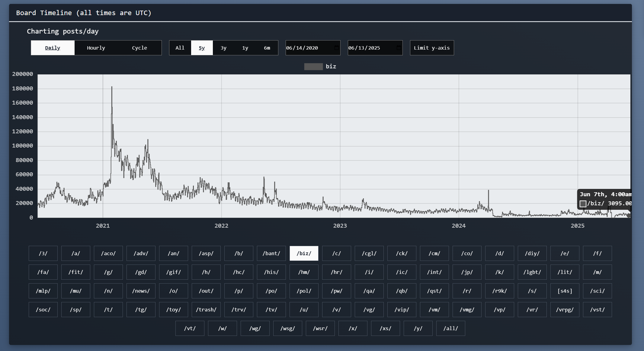Screen dimensions: 644x351
Task: Select the /vt/ board button
Action: pyautogui.click(x=190, y=328)
